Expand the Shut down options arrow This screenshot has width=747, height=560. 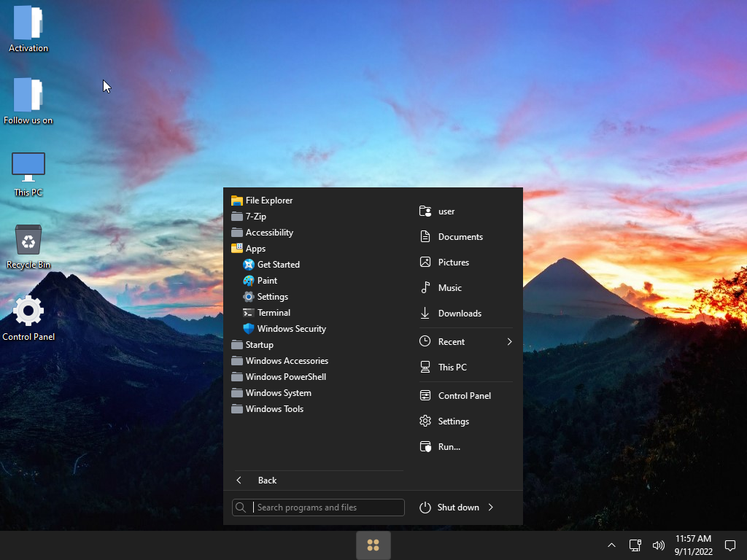(x=491, y=507)
